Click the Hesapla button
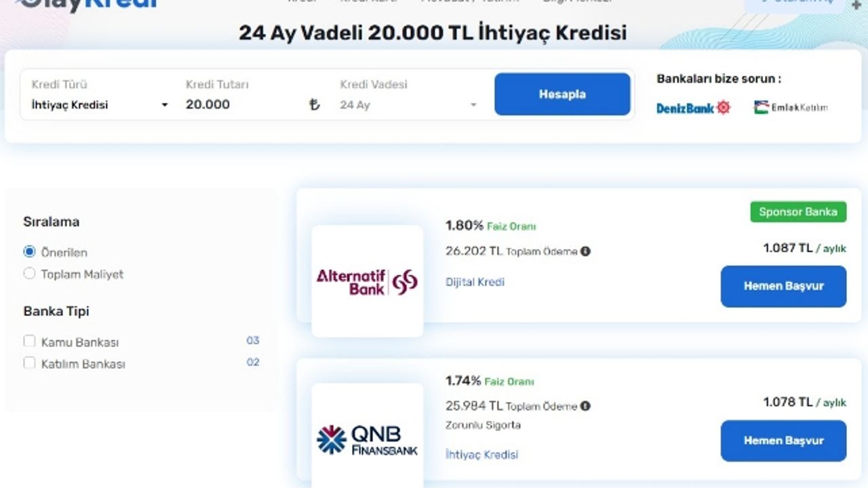This screenshot has width=868, height=488. click(562, 94)
